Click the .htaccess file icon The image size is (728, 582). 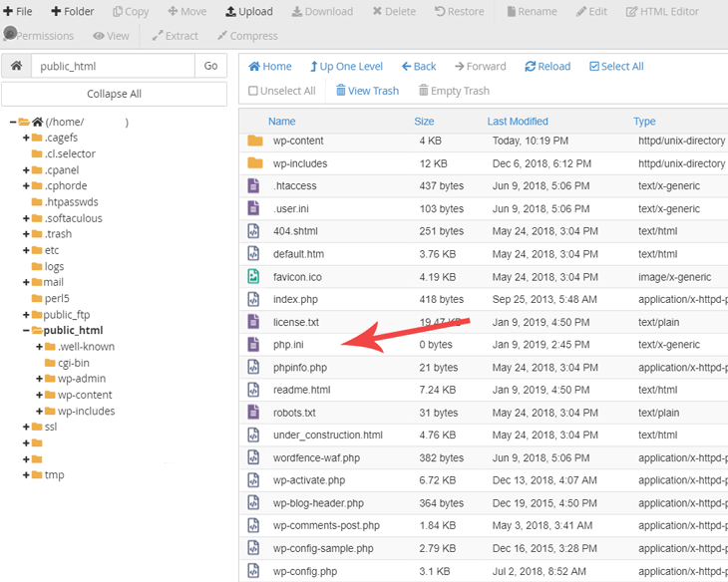point(253,185)
